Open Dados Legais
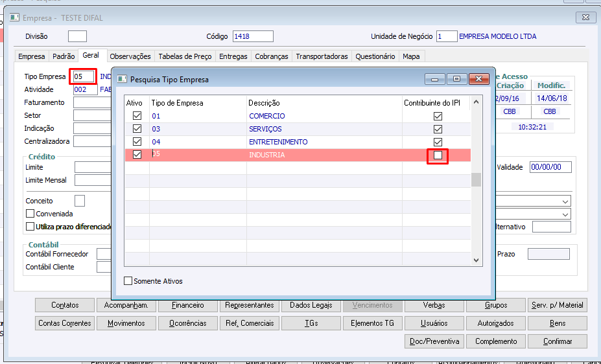The height and width of the screenshot is (364, 601). (311, 305)
